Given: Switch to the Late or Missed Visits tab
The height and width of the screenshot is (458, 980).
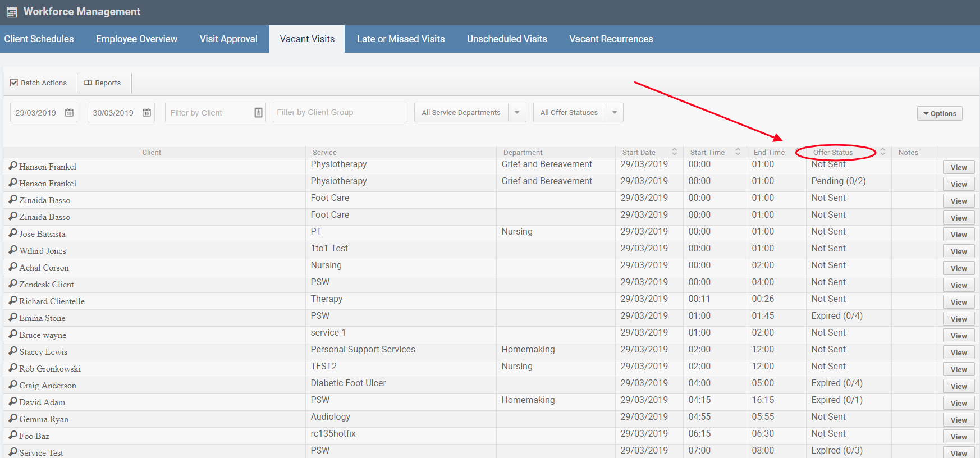Looking at the screenshot, I should coord(400,39).
